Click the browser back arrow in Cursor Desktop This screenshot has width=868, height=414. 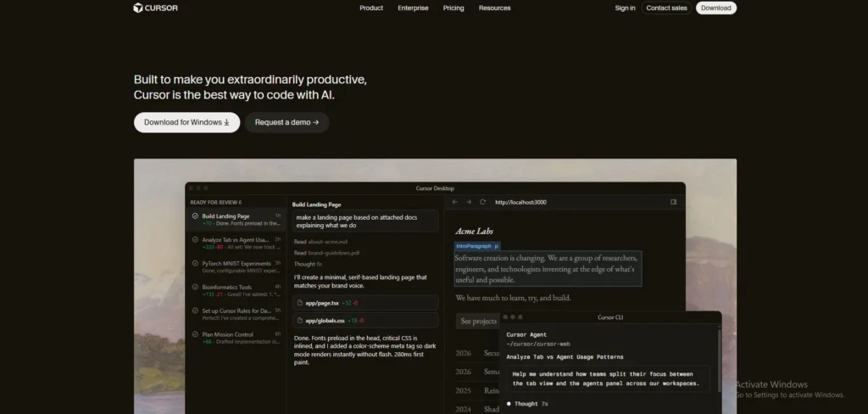[455, 202]
